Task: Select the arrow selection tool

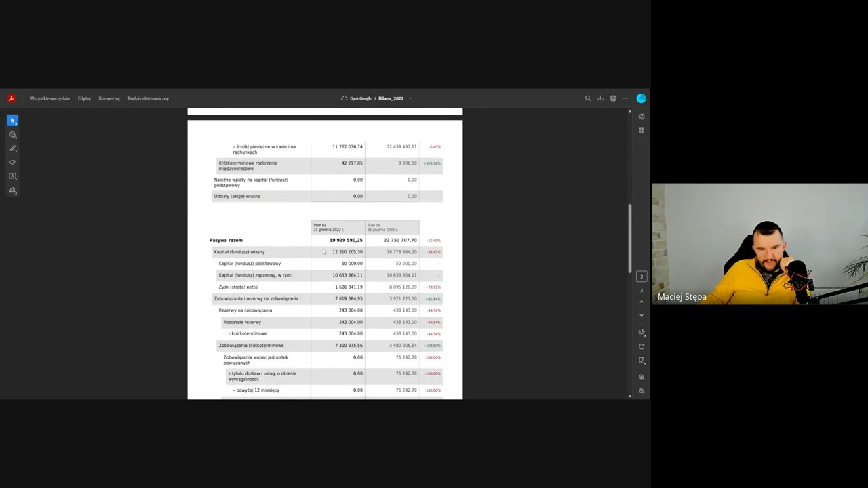Action: pos(12,121)
